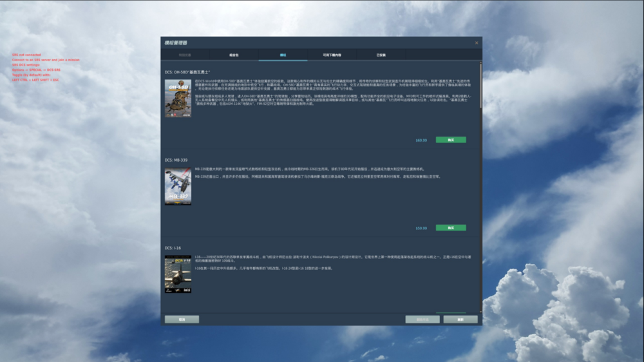Click the 取消 cancel button
This screenshot has width=644, height=362.
[182, 319]
